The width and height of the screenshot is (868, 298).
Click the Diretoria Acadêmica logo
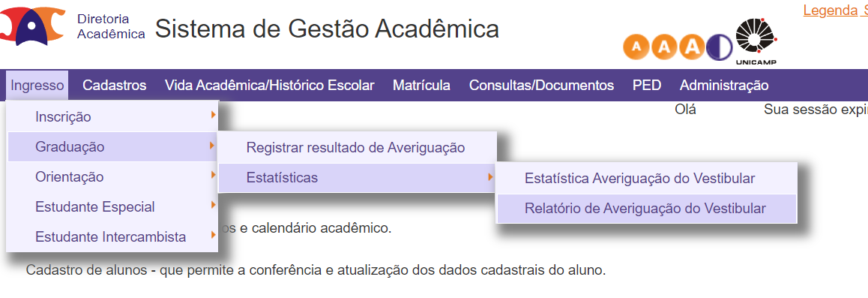coord(33,26)
